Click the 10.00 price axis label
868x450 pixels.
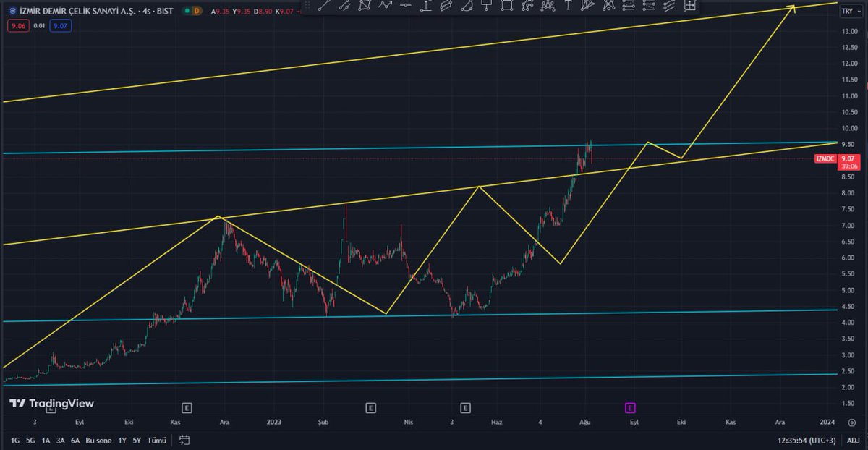[x=849, y=128]
